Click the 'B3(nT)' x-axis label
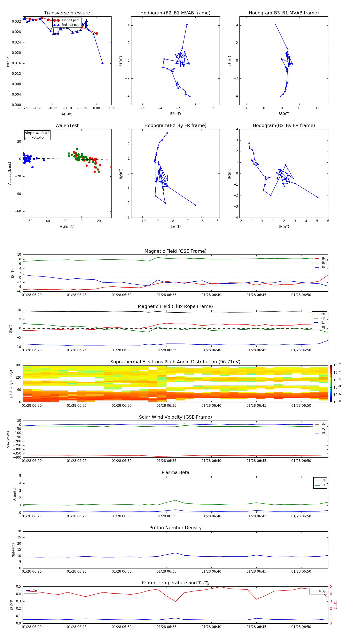Image resolution: width=351 pixels, height=644 pixels. click(284, 114)
